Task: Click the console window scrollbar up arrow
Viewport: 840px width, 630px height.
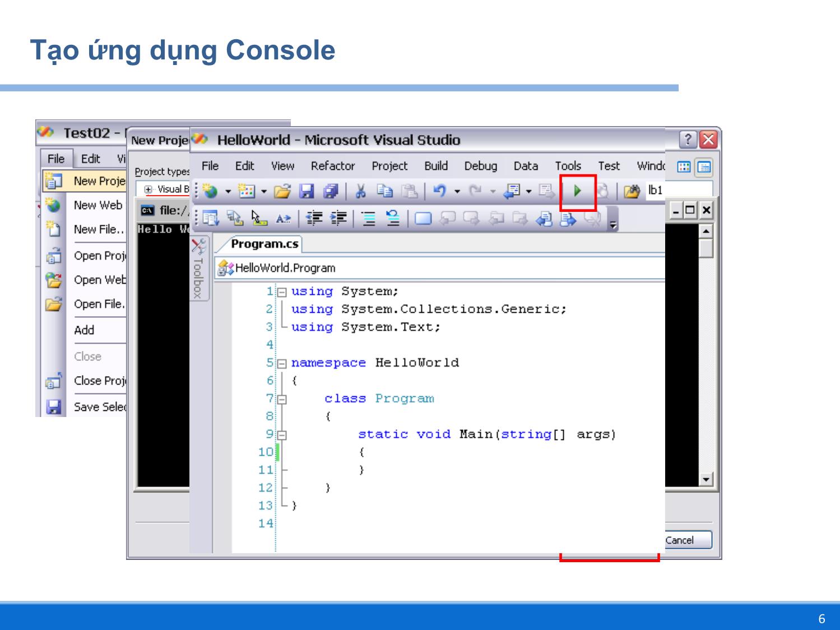Action: 706,231
